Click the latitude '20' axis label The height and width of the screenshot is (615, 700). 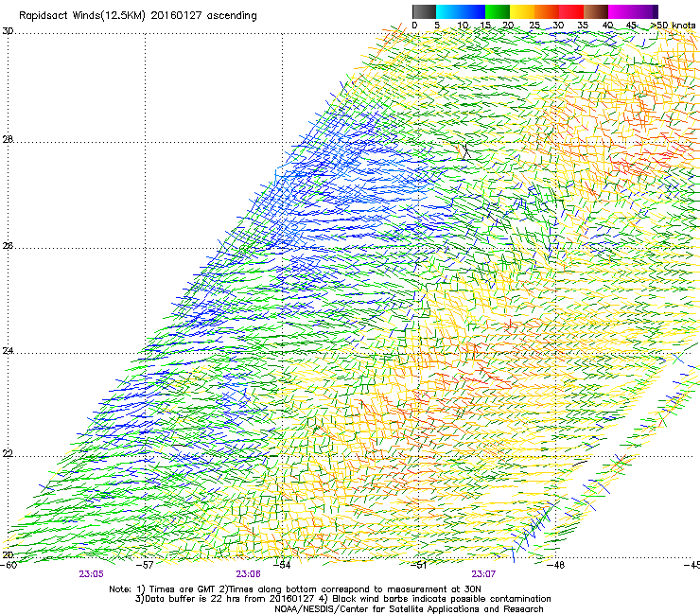(8, 554)
